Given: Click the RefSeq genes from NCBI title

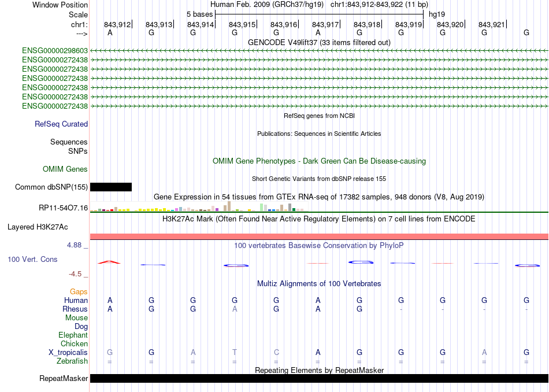Looking at the screenshot, I should (x=319, y=116).
